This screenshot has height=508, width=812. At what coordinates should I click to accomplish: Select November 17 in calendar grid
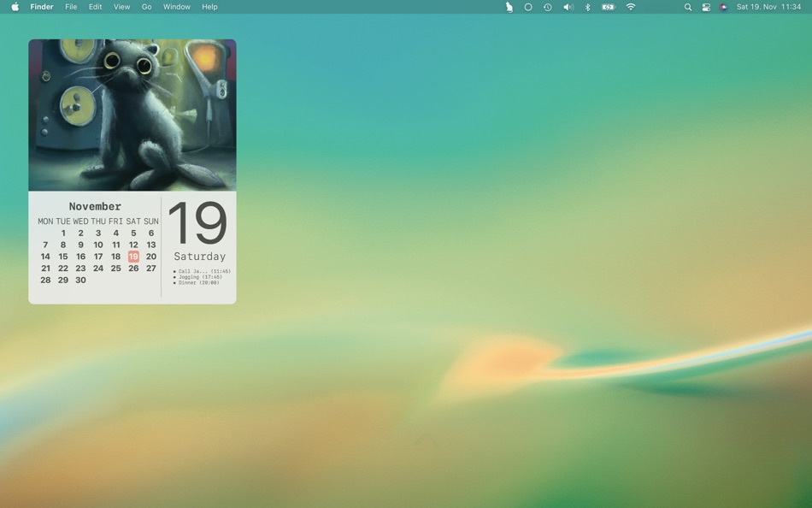(98, 256)
